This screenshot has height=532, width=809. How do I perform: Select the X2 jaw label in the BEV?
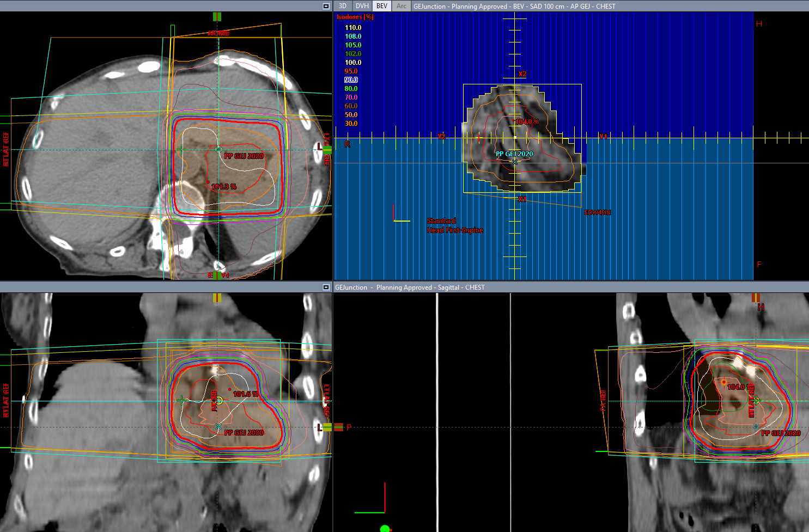point(522,74)
